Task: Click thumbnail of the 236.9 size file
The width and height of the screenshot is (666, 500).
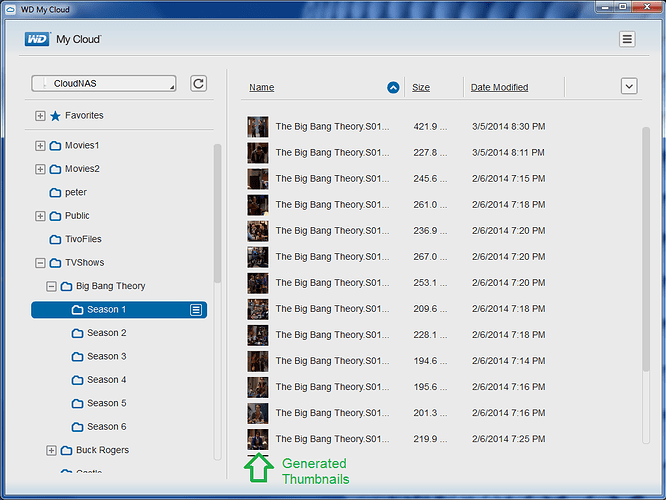Action: pyautogui.click(x=258, y=231)
